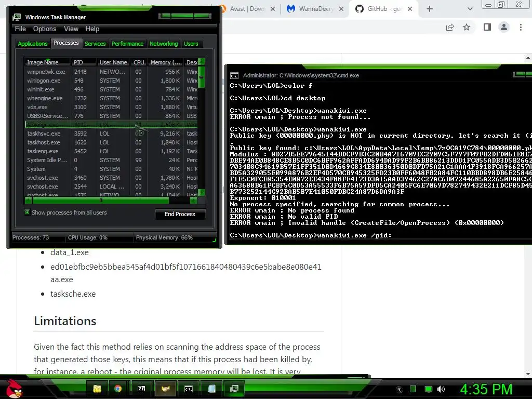Click the Angry Birds start button
The height and width of the screenshot is (399, 532).
(x=14, y=389)
